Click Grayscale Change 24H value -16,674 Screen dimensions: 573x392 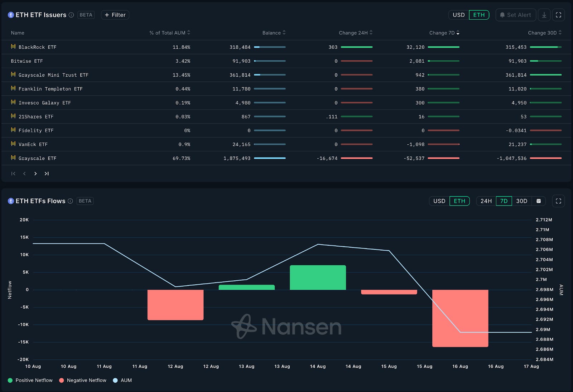click(327, 158)
